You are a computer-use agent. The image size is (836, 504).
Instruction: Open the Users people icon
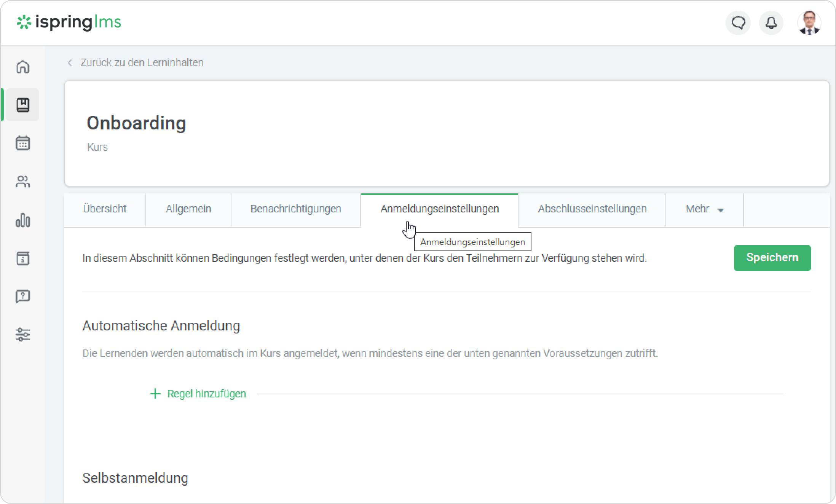coord(23,182)
